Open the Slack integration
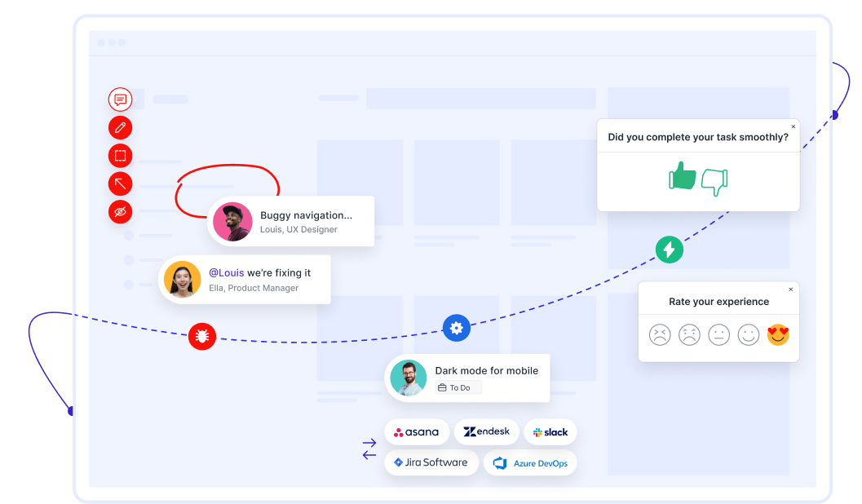862x504 pixels. (550, 431)
